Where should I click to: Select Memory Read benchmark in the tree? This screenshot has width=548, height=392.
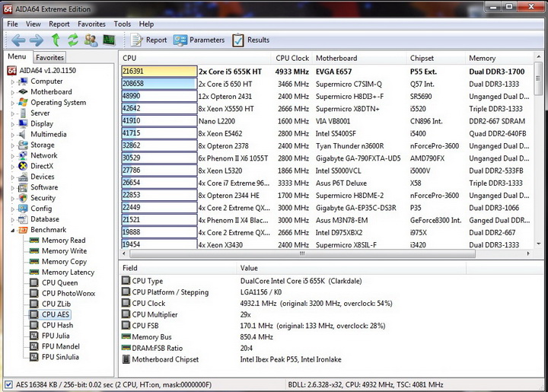[63, 240]
